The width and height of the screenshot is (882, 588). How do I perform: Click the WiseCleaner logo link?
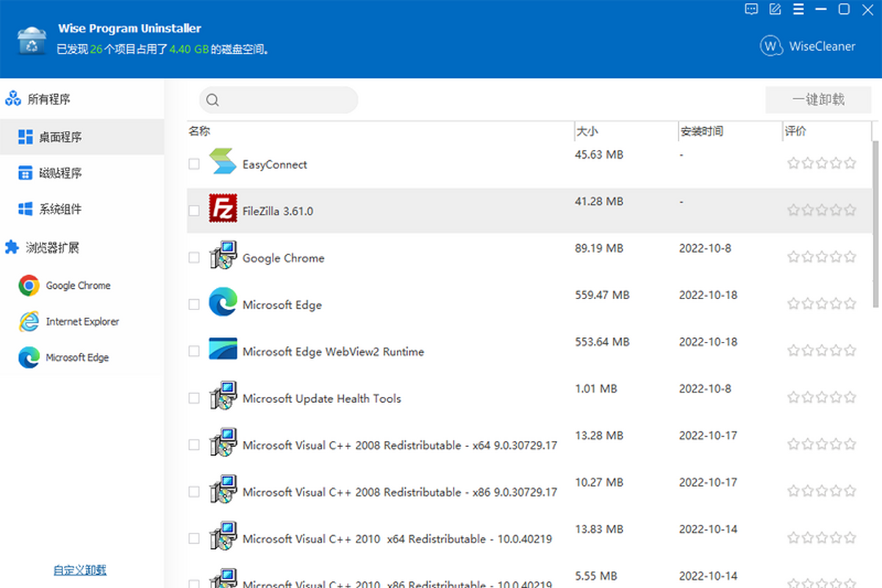click(x=808, y=46)
